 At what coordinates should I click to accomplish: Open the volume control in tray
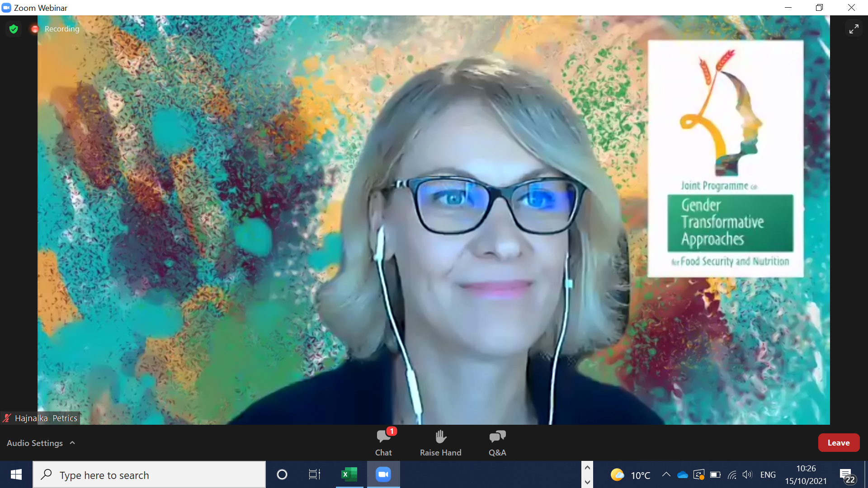click(747, 474)
